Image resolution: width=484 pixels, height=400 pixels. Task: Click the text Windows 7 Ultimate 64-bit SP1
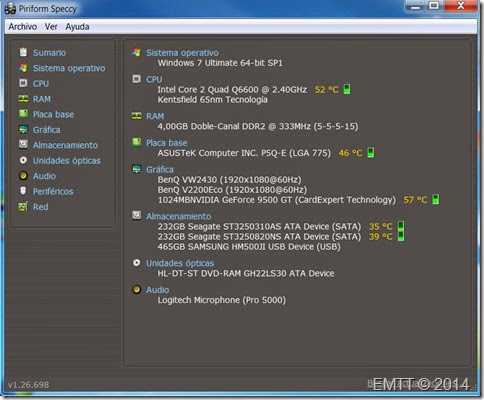[220, 63]
